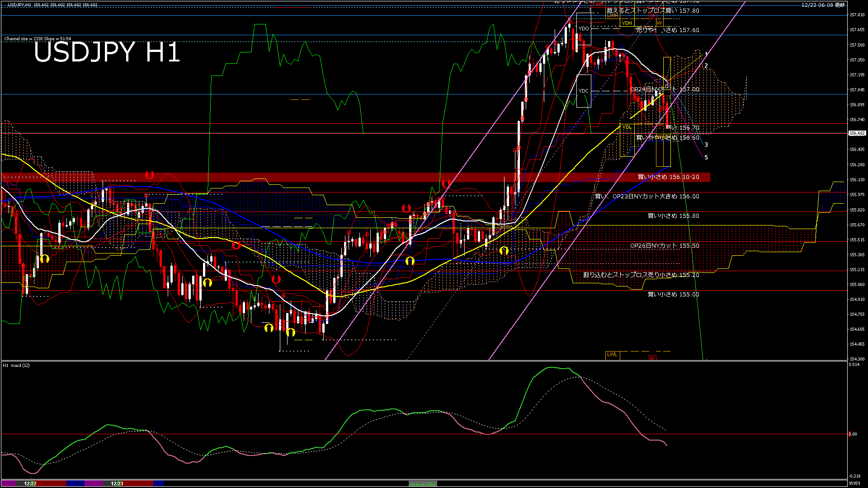868x488 pixels.
Task: Click the H1 macd (12) indicator title
Action: pyautogui.click(x=16, y=365)
